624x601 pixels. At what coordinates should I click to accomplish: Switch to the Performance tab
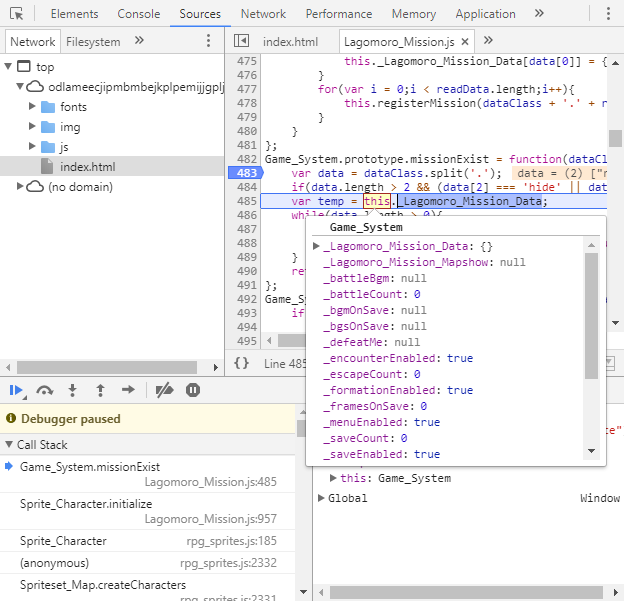click(x=339, y=14)
